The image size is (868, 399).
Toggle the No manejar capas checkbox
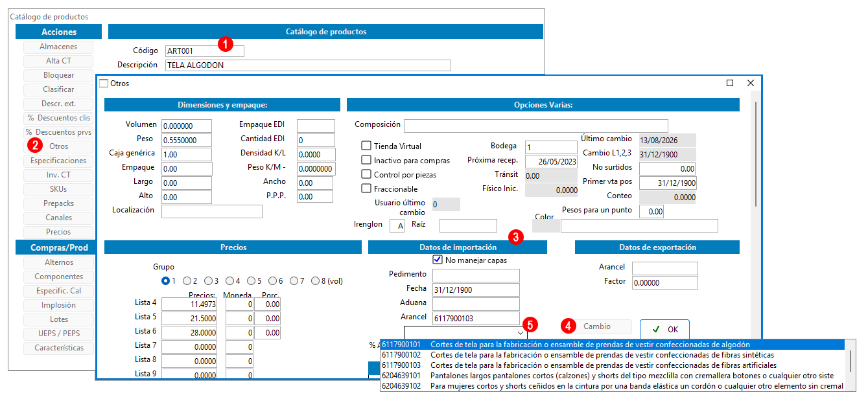pyautogui.click(x=438, y=260)
